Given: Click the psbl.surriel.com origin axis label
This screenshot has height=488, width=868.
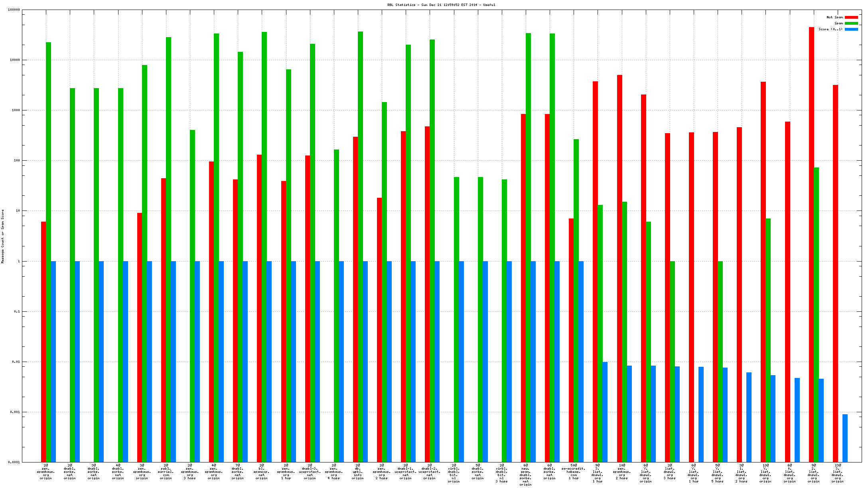Looking at the screenshot, I should tap(166, 472).
